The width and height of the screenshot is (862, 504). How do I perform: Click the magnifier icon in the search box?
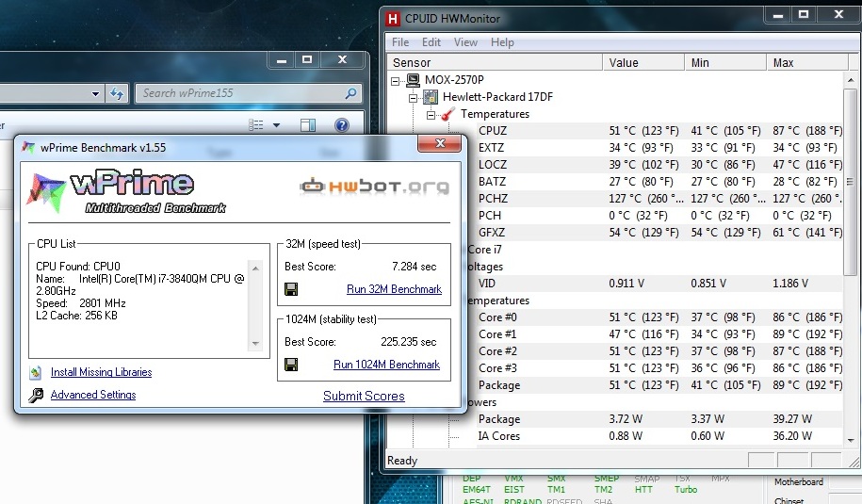coord(350,94)
